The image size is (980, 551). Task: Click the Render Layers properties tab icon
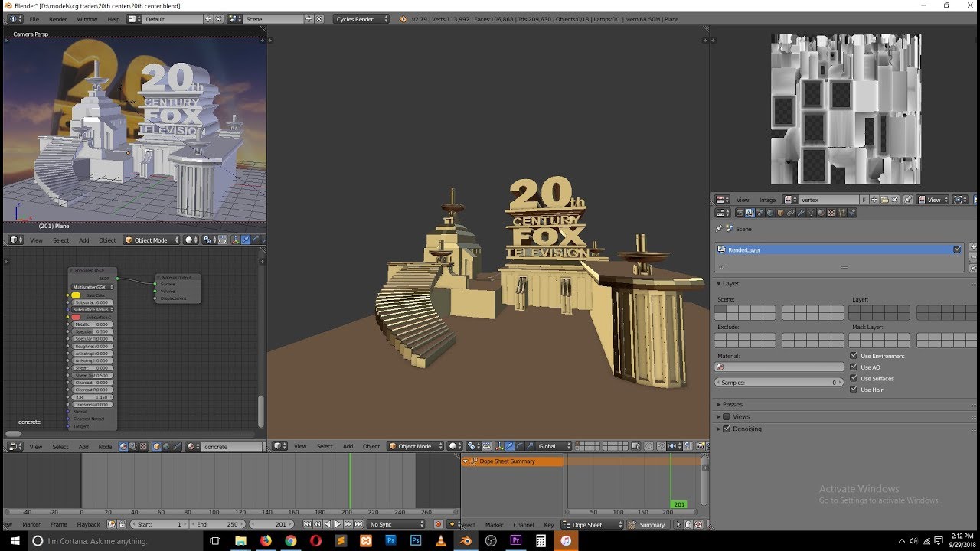coord(750,212)
